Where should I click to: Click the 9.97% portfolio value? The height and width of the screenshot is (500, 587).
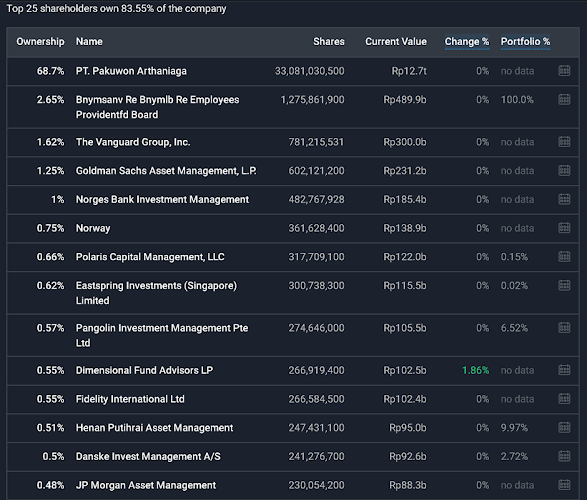point(514,428)
